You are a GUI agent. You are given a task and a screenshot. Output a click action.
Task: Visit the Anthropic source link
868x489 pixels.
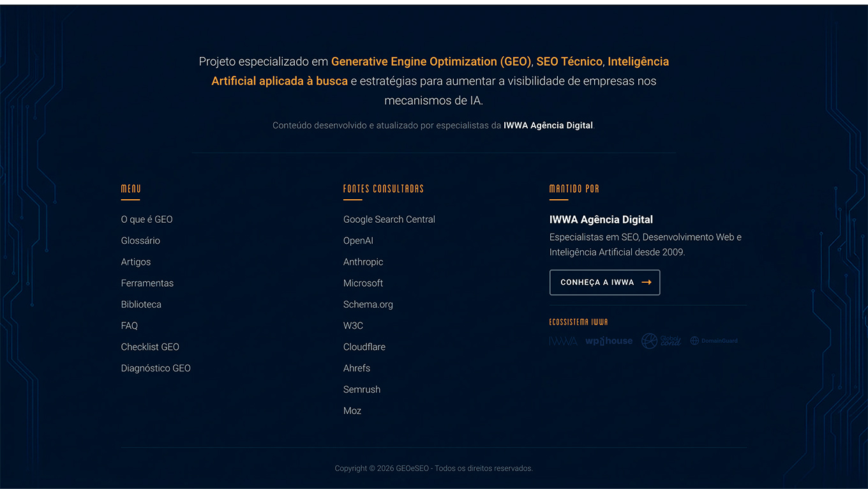click(363, 262)
